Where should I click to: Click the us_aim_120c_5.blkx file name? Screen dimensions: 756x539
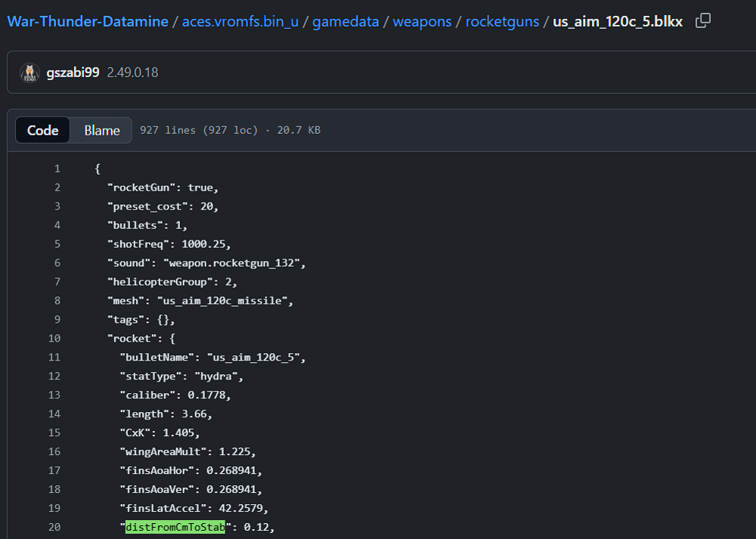[x=617, y=21]
